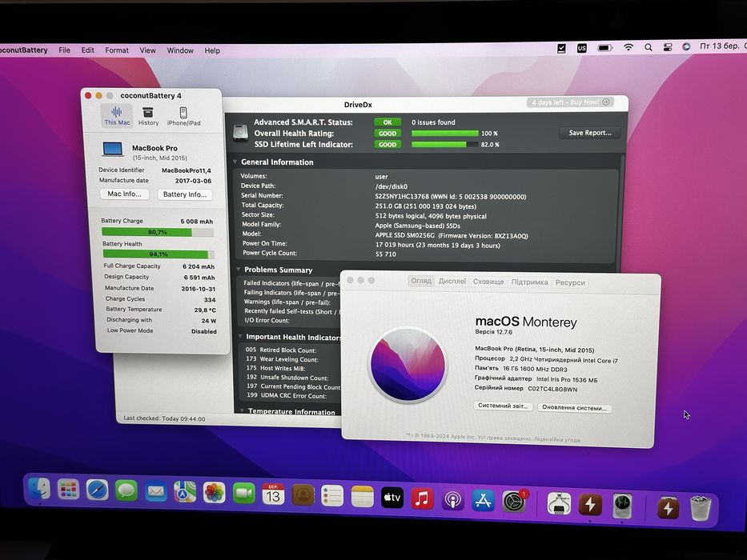
Task: Launch Maps from the Dock
Action: [x=185, y=492]
